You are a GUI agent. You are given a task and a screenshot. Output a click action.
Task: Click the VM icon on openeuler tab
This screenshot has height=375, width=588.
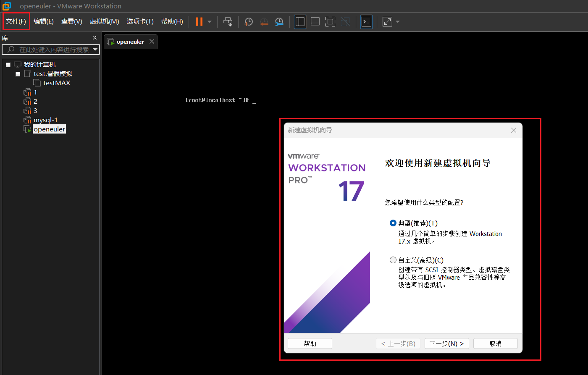pos(110,42)
